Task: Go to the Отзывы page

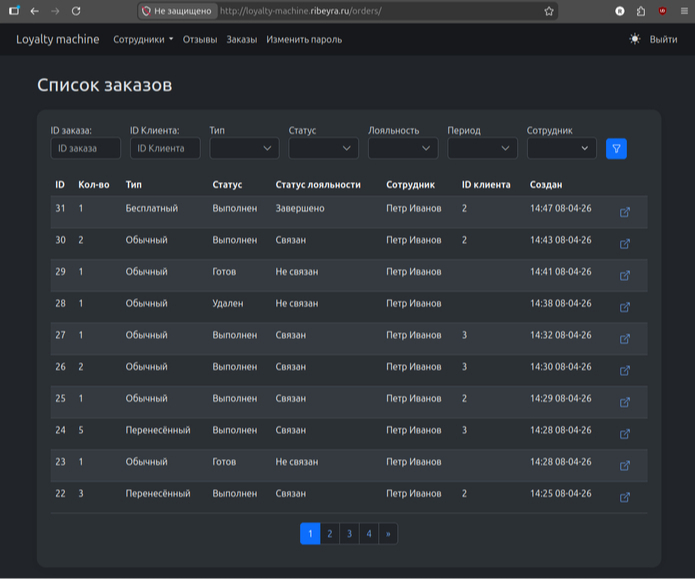Action: (200, 40)
